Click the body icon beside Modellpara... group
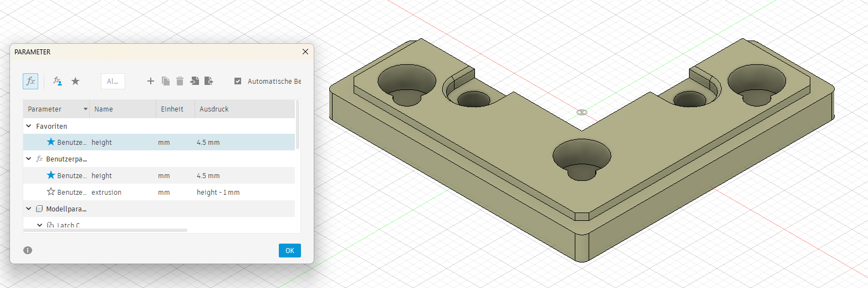 point(39,209)
